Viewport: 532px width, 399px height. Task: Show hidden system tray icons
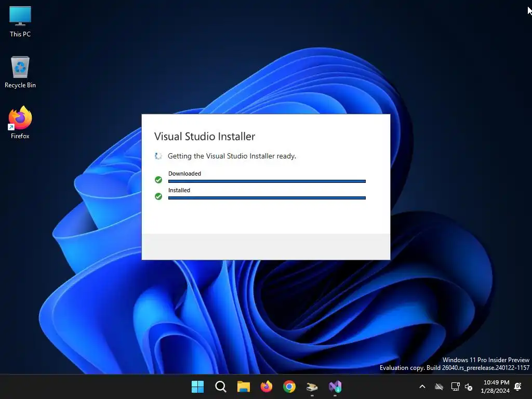click(422, 387)
